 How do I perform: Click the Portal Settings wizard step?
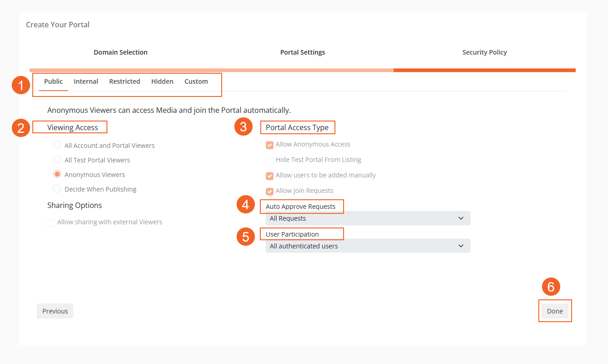coord(303,52)
